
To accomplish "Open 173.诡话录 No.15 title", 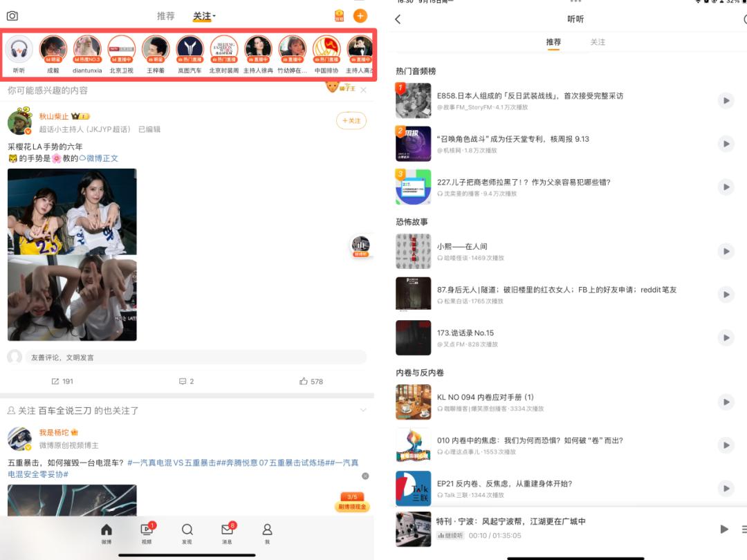I will 465,333.
